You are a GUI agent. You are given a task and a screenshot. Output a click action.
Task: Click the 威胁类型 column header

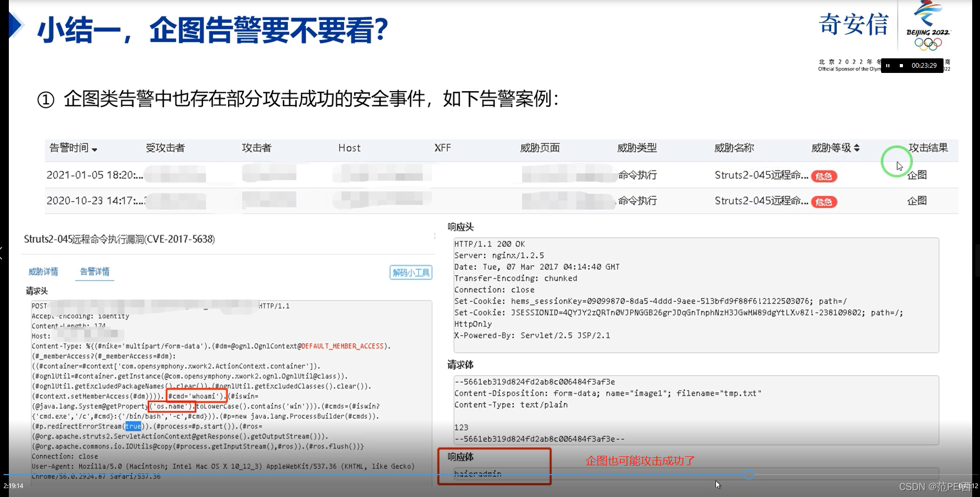(637, 148)
